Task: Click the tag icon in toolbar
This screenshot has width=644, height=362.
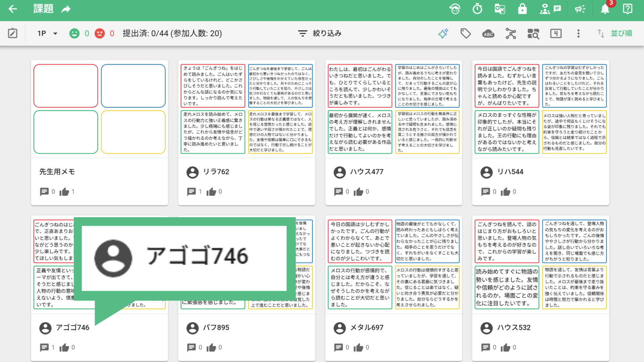Action: pos(466,34)
